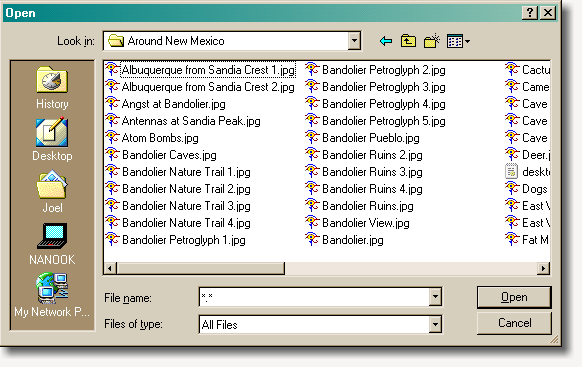Click icon of Bandolier Pueblo.jpg

312,137
